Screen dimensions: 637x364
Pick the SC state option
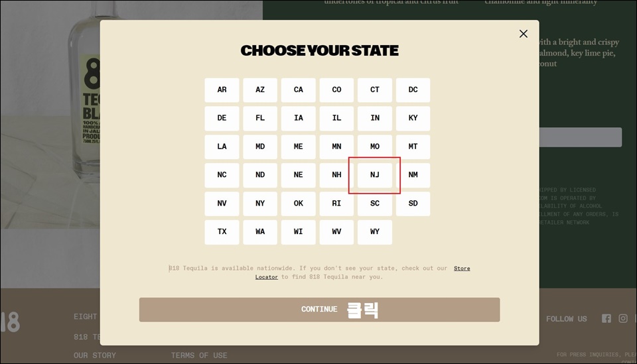(x=374, y=204)
